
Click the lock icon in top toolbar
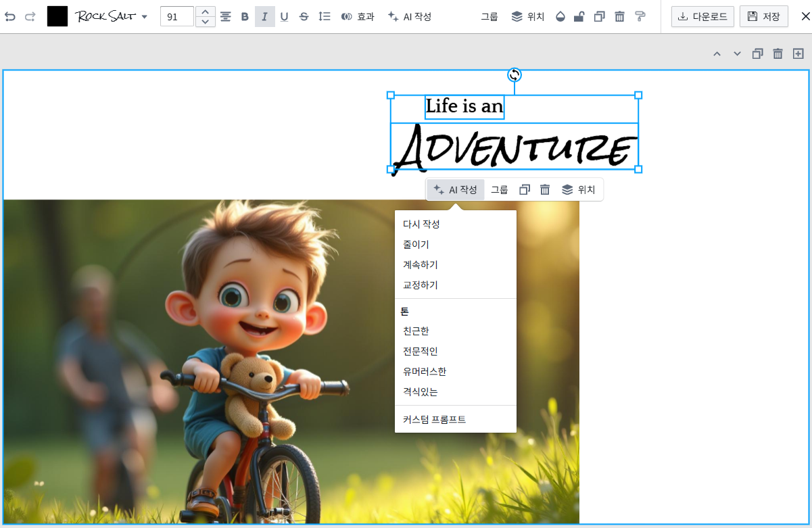579,16
